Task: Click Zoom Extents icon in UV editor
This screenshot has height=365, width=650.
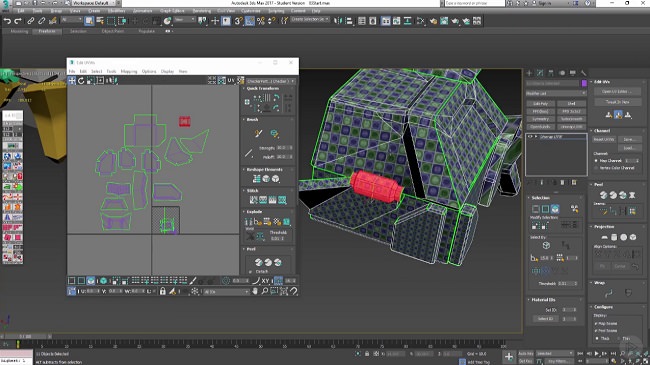Action: (284, 291)
